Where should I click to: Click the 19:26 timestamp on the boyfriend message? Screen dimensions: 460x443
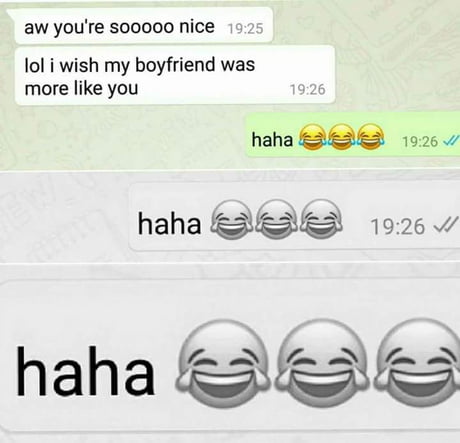[x=307, y=90]
